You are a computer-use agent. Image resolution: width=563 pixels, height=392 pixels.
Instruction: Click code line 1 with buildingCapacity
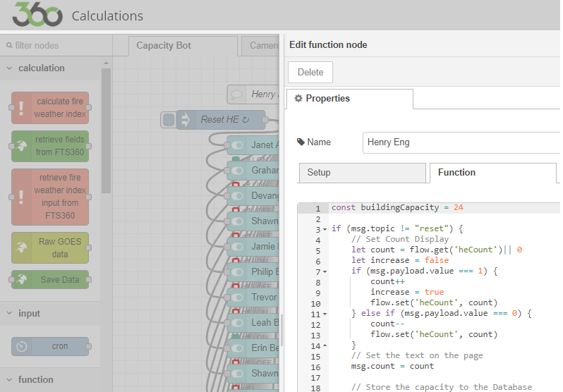point(397,207)
